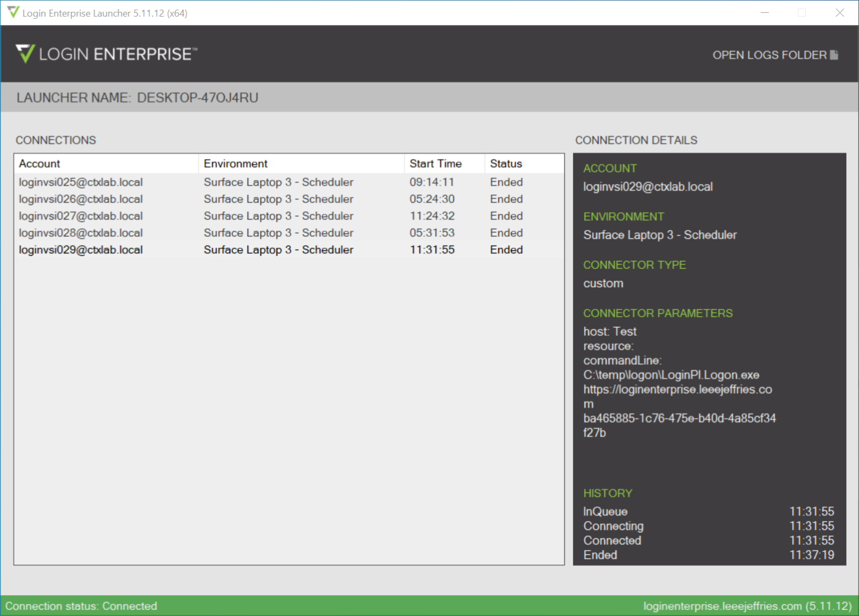Click the Environment cell of loginvsi028 row
Viewport: 859px width, 616px height.
pos(279,233)
